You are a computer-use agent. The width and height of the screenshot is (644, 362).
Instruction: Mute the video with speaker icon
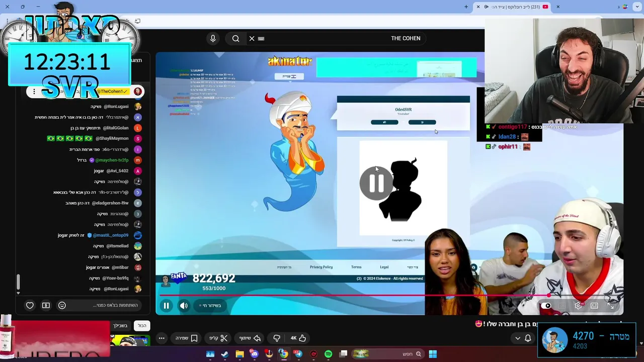[184, 305]
